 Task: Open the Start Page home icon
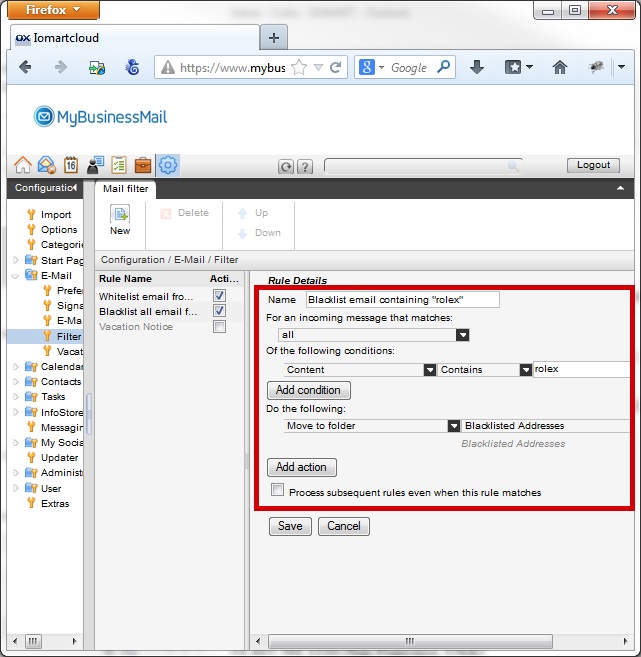pyautogui.click(x=21, y=165)
